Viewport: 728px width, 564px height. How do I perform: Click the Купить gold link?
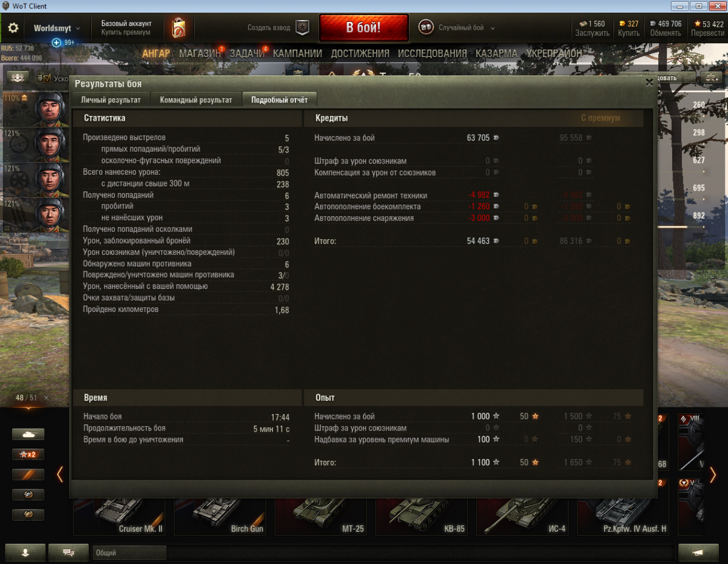[x=629, y=33]
